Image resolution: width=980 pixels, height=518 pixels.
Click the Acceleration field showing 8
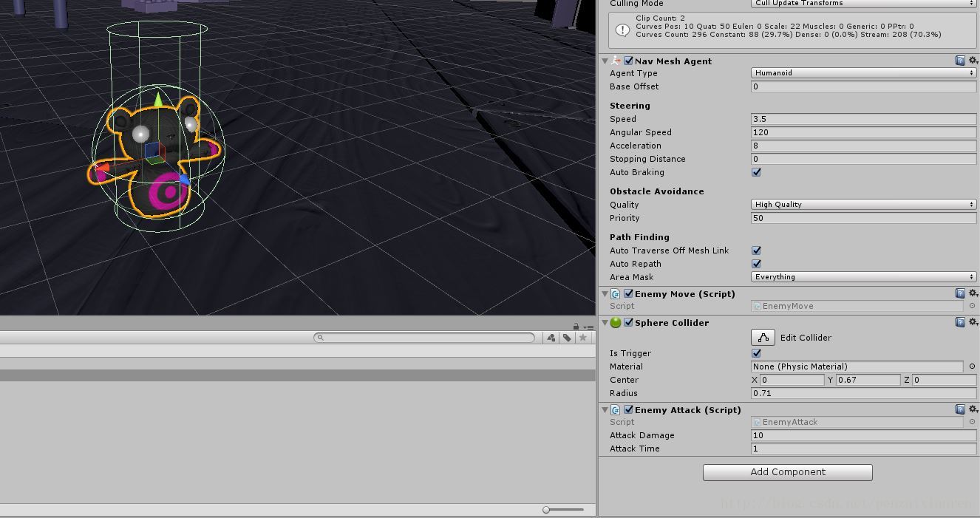(x=864, y=146)
